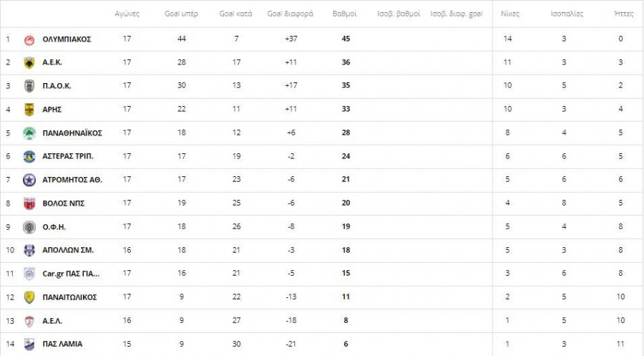This screenshot has height=356, width=644.
Task: Click the Ισοπαλίες column header
Action: click(x=567, y=14)
